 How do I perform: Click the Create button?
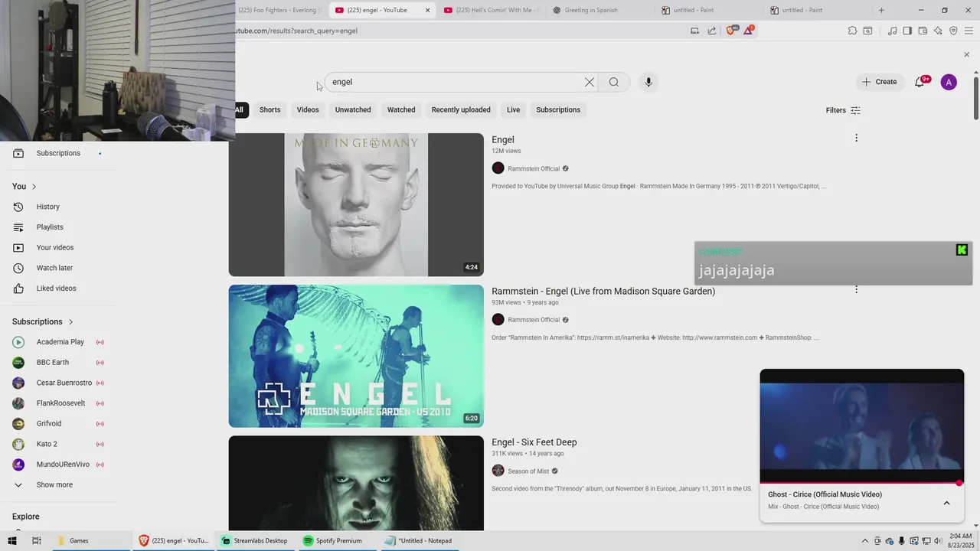coord(880,82)
